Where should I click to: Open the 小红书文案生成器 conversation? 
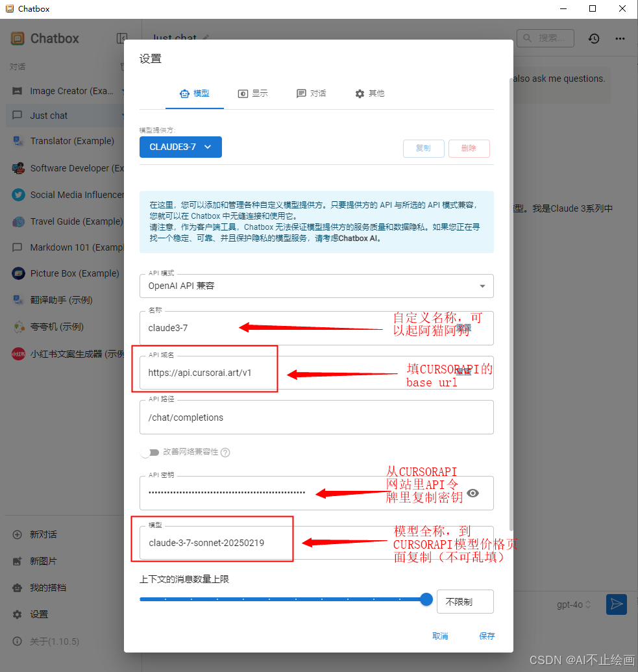65,354
